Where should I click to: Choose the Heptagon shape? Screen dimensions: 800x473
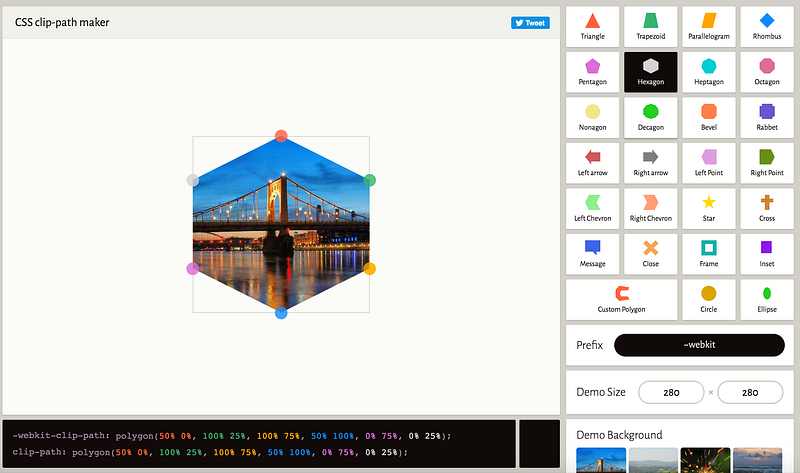709,72
